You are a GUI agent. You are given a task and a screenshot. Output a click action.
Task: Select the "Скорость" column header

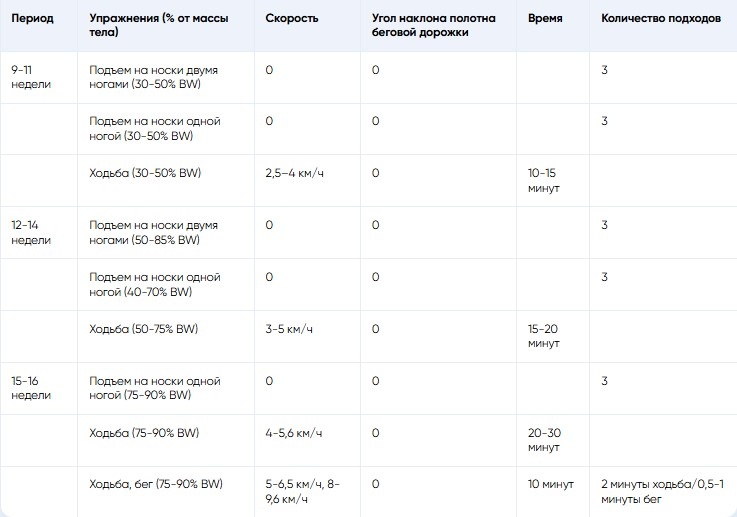point(293,19)
